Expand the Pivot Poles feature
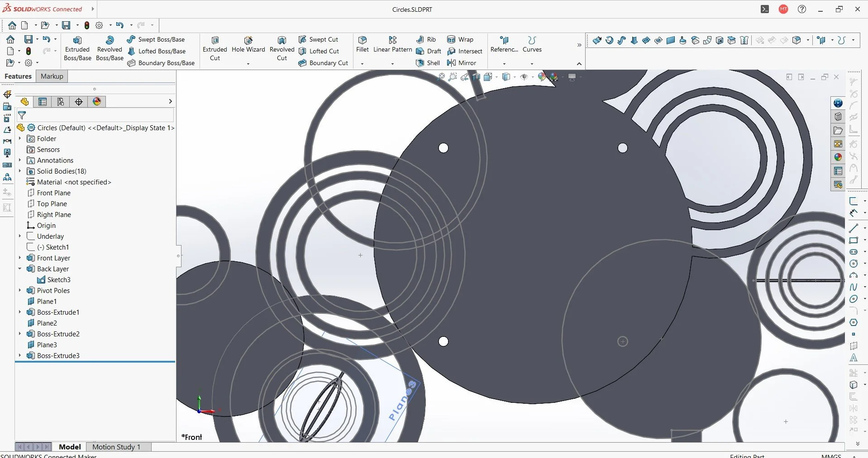Screen dimensions: 868x458 tap(19, 291)
